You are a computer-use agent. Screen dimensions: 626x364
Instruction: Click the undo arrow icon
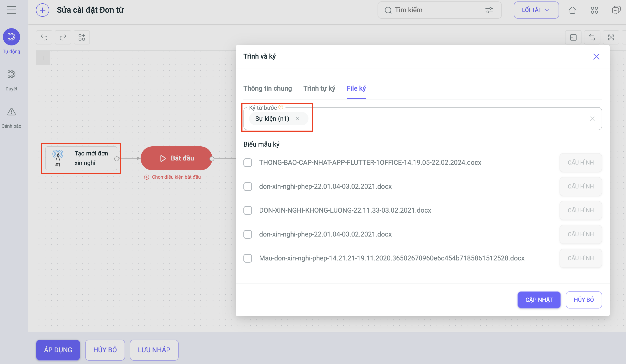[44, 38]
